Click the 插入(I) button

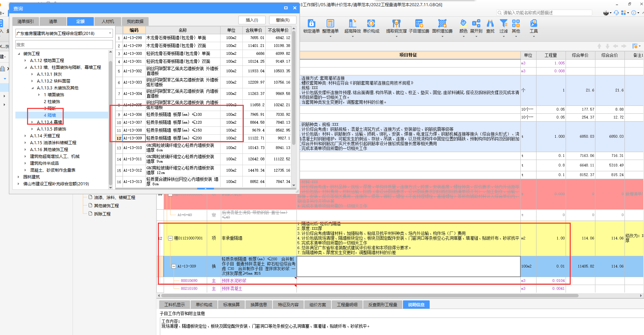tap(252, 20)
